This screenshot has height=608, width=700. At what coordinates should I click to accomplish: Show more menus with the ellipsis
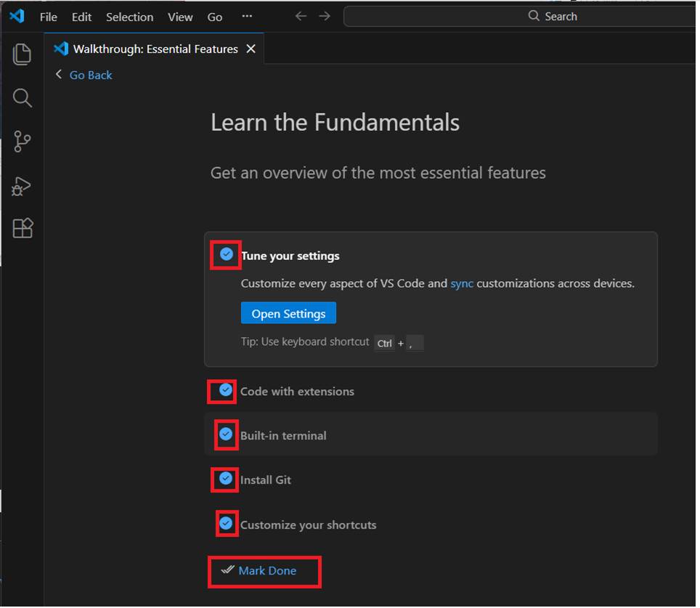247,16
